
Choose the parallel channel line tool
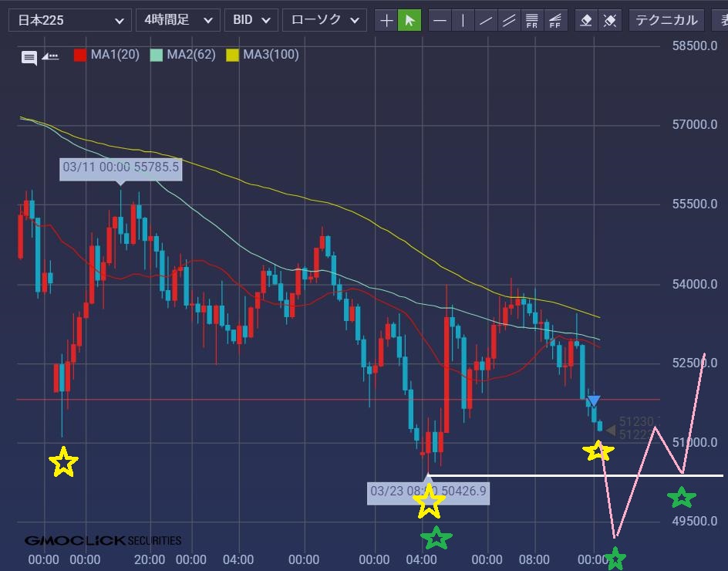[509, 20]
